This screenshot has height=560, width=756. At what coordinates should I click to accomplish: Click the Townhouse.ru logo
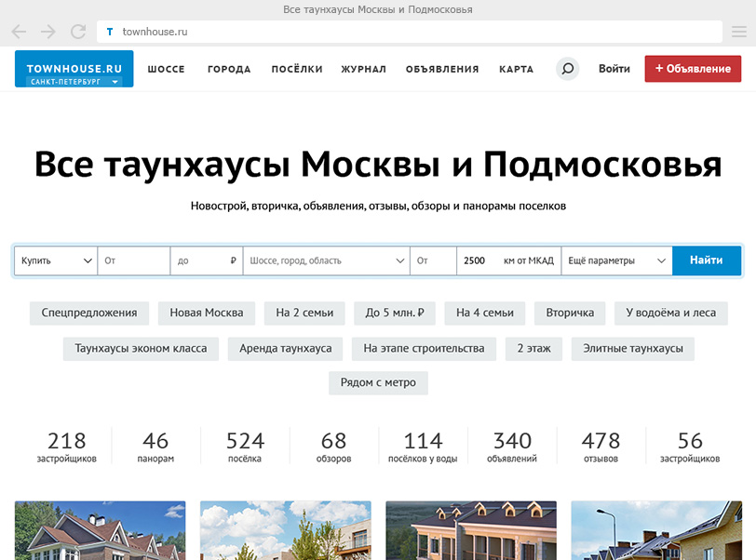74,64
